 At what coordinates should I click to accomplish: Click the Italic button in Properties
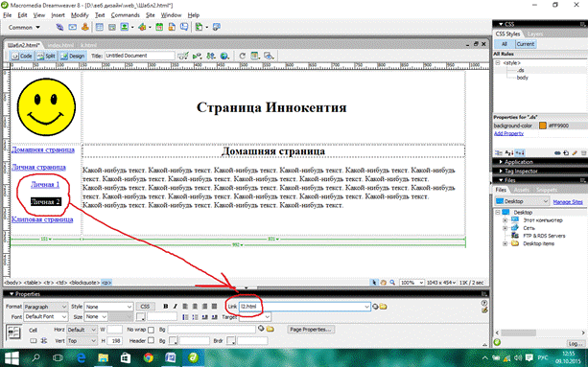pyautogui.click(x=176, y=307)
